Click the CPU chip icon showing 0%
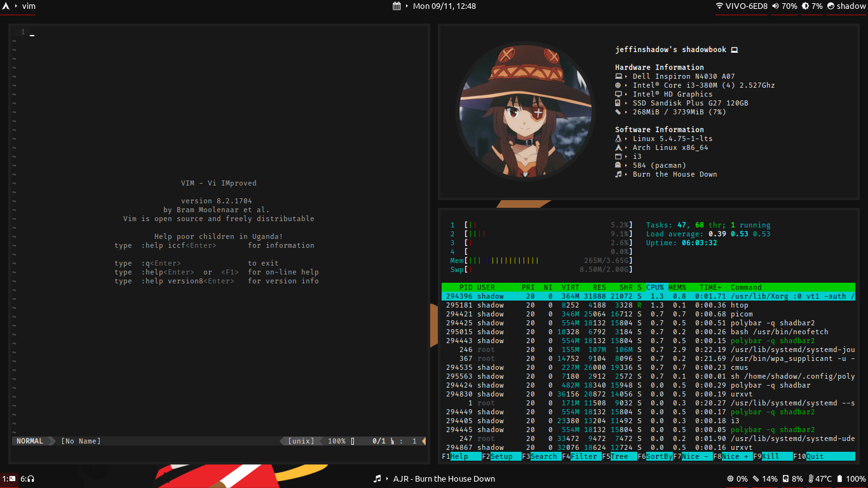Image resolution: width=868 pixels, height=488 pixels. [x=730, y=478]
